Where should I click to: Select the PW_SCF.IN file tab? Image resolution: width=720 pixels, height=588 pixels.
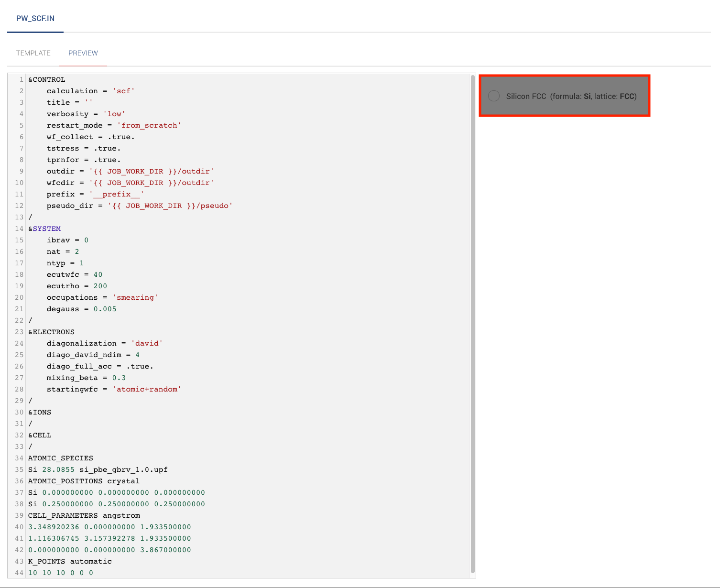[35, 18]
